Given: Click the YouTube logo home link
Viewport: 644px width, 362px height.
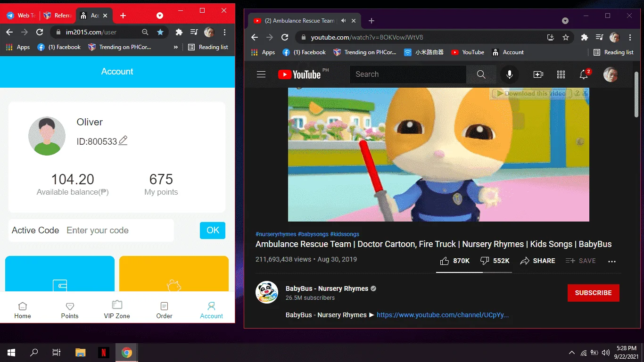Looking at the screenshot, I should pos(300,74).
